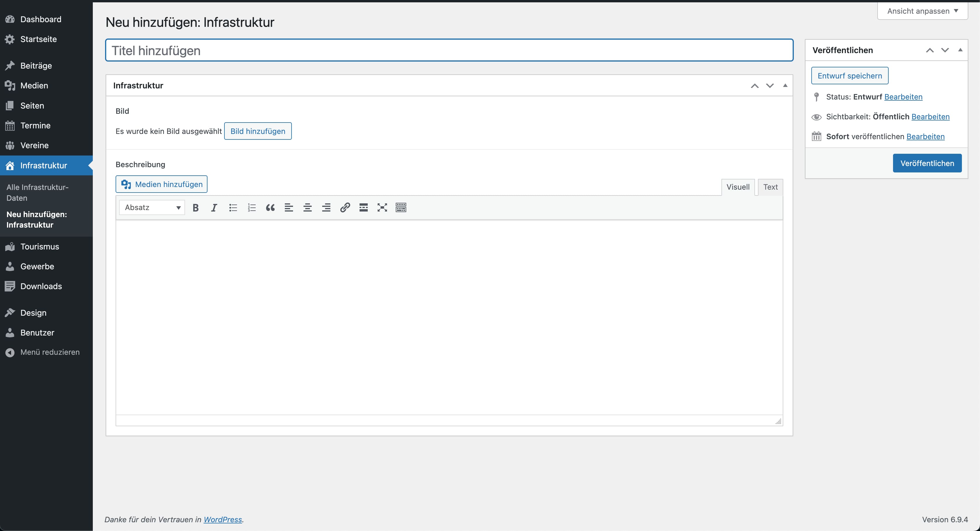Insert a blockquote
The image size is (980, 531).
coord(270,208)
